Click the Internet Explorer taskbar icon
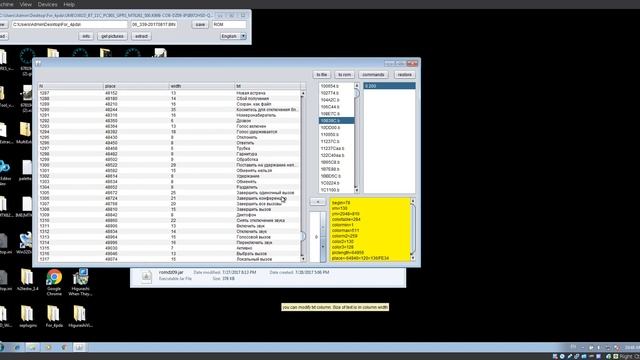 tap(17, 347)
